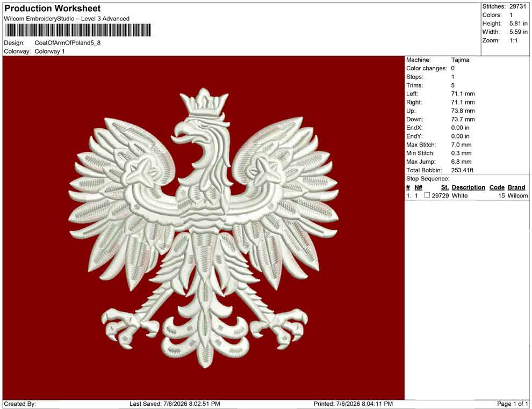Click the 'Stops:' label

415,77
